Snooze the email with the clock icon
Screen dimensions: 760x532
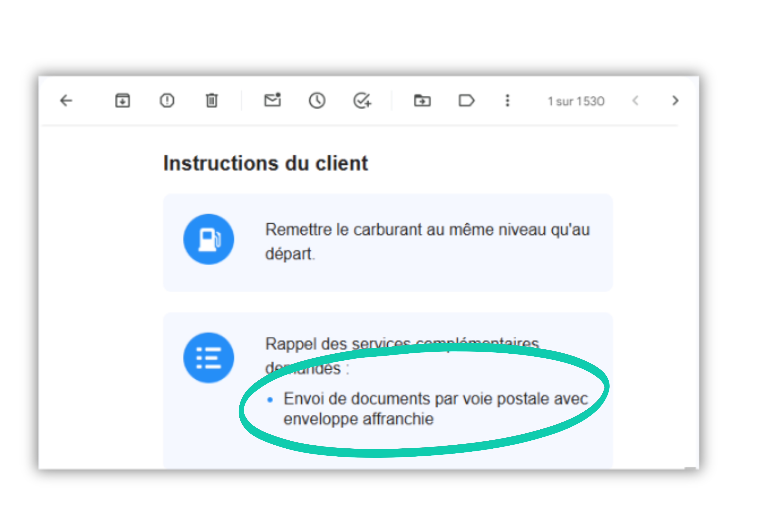point(317,100)
